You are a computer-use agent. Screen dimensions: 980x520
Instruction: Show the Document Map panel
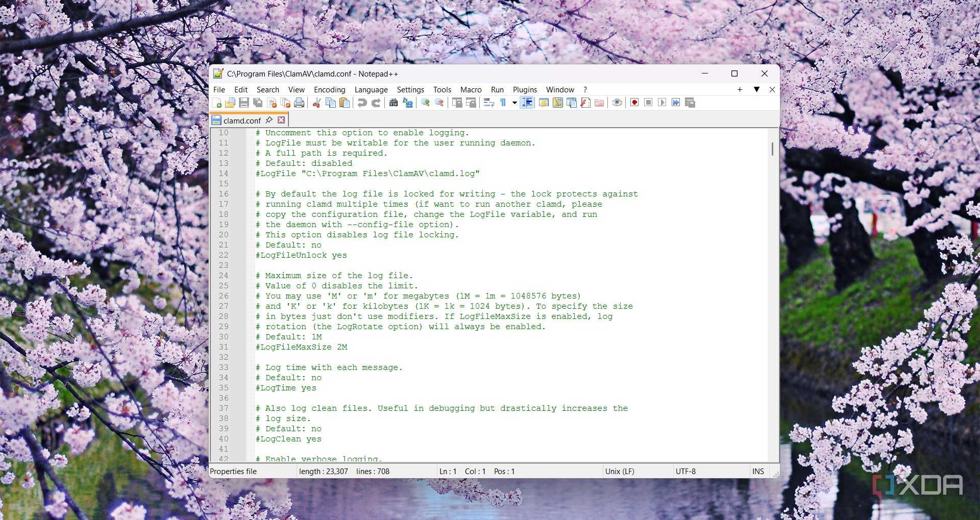558,103
